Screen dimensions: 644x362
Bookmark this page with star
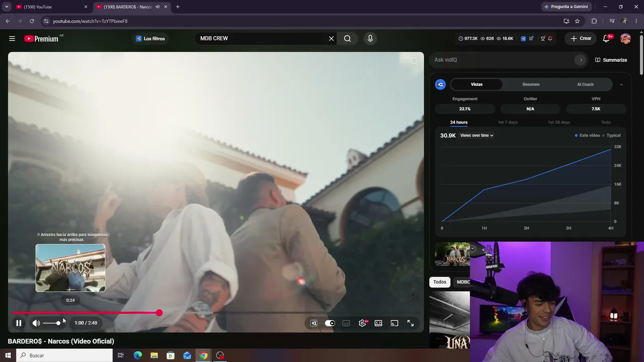click(x=577, y=21)
